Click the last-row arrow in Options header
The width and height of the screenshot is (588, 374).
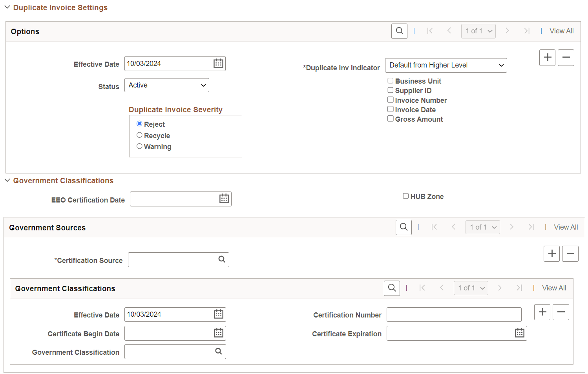(527, 31)
